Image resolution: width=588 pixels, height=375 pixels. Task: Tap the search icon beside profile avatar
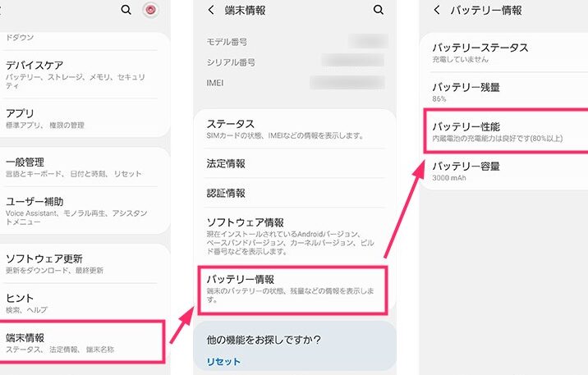click(126, 10)
